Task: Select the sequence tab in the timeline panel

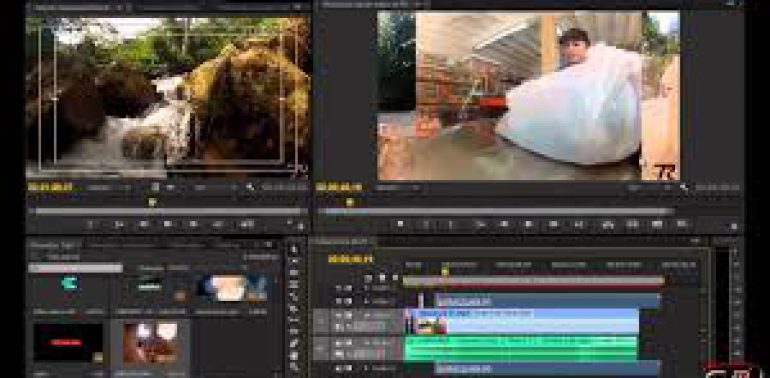Action: (341, 241)
